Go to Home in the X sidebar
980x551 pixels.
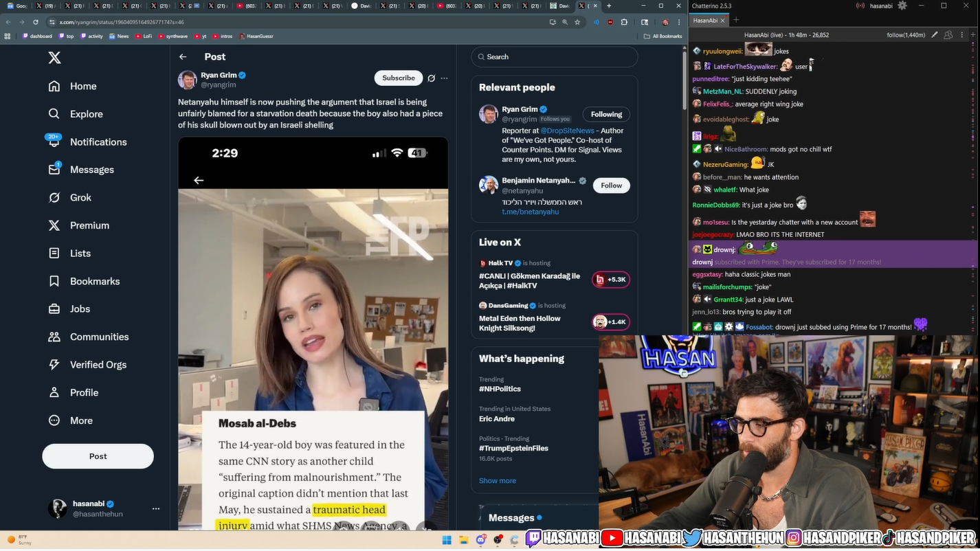click(x=72, y=86)
